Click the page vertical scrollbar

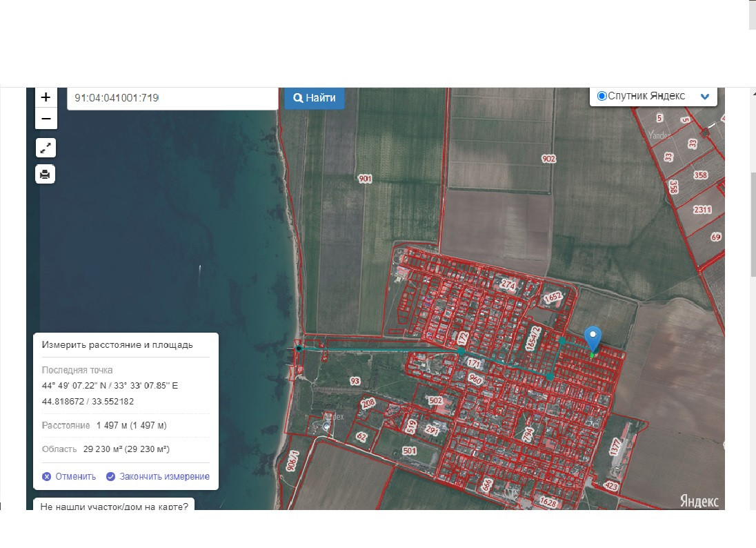pyautogui.click(x=752, y=221)
